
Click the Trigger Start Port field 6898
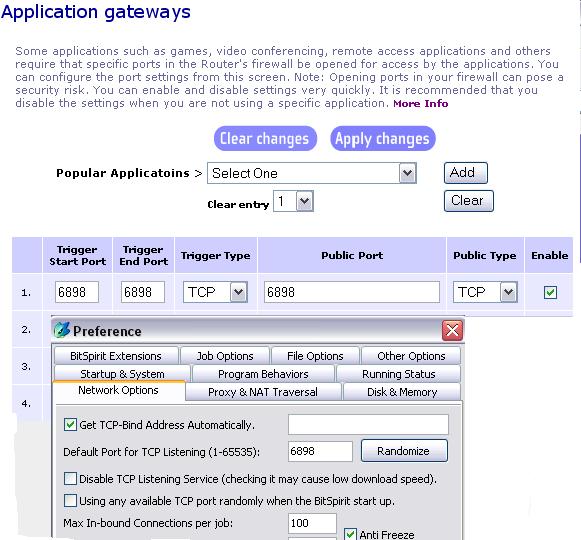point(77,292)
